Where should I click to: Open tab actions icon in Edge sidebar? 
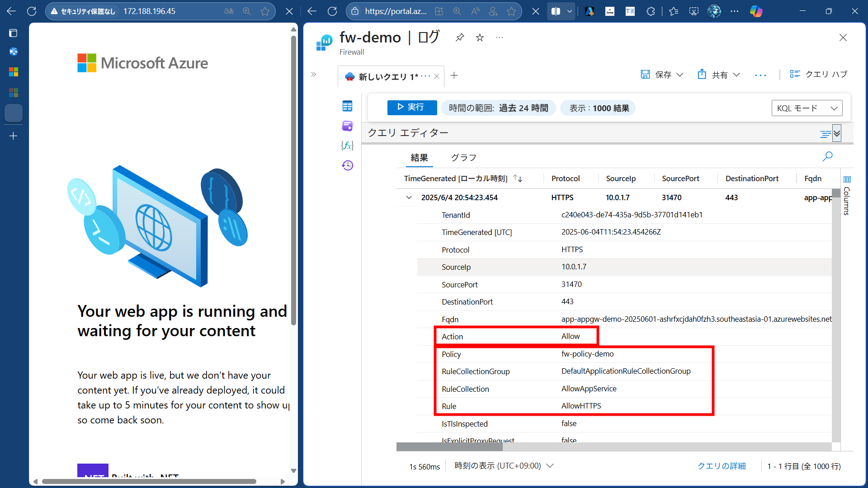(x=14, y=33)
